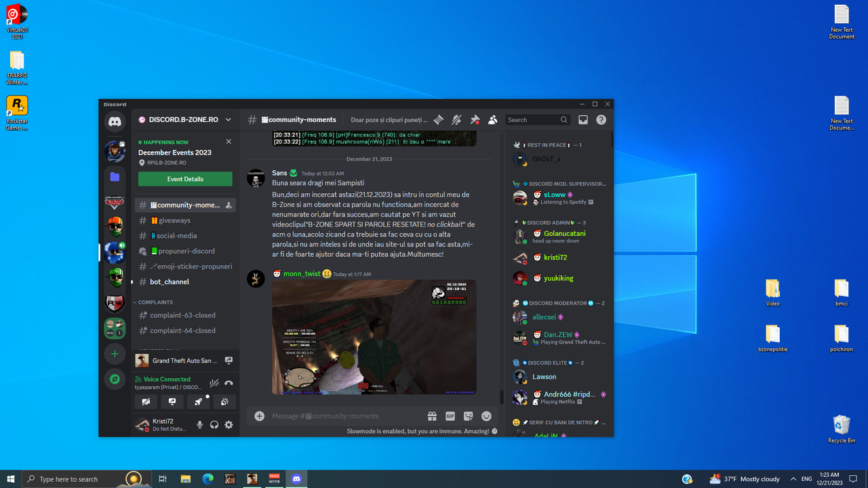The height and width of the screenshot is (488, 868).
Task: Open the Discord inbox
Action: point(583,119)
